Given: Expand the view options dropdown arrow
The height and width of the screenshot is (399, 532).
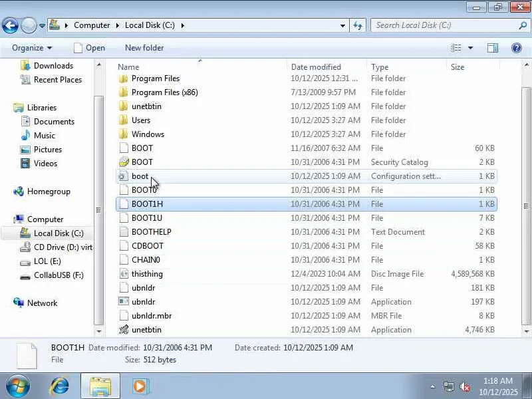Looking at the screenshot, I should [471, 48].
